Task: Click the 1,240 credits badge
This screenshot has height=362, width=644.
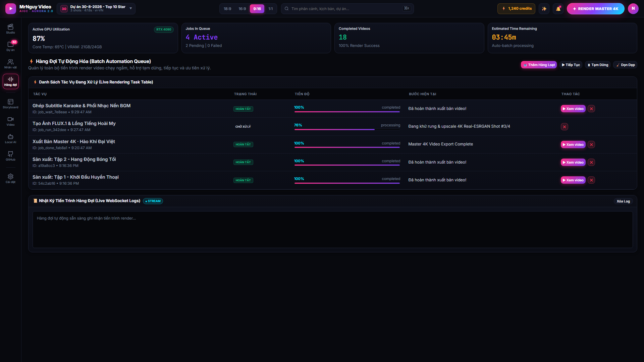Action: tap(516, 9)
